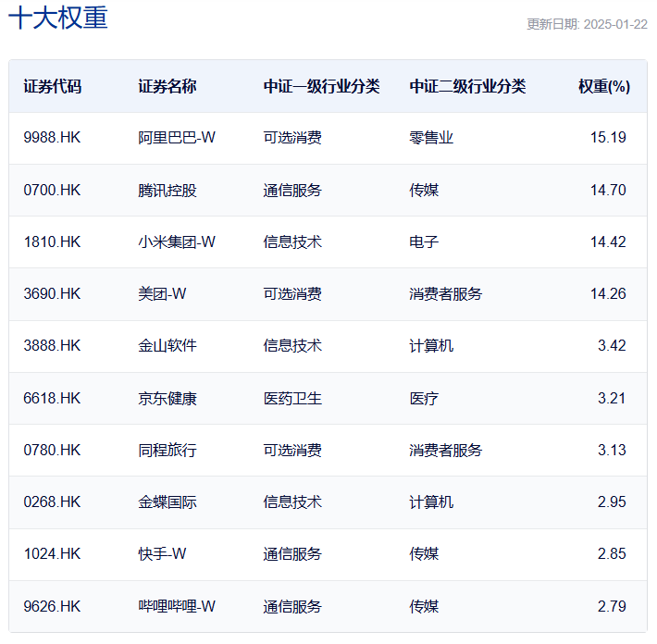The image size is (657, 644).
Task: Sort by 证券代码 column header
Action: point(52,86)
